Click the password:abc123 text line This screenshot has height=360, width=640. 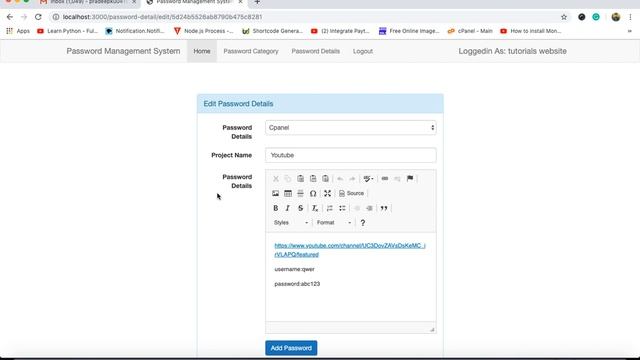(297, 284)
